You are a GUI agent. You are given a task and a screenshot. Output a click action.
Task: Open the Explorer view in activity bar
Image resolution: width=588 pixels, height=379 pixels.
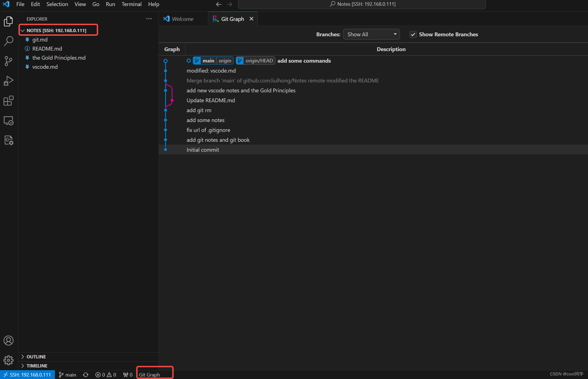point(9,21)
